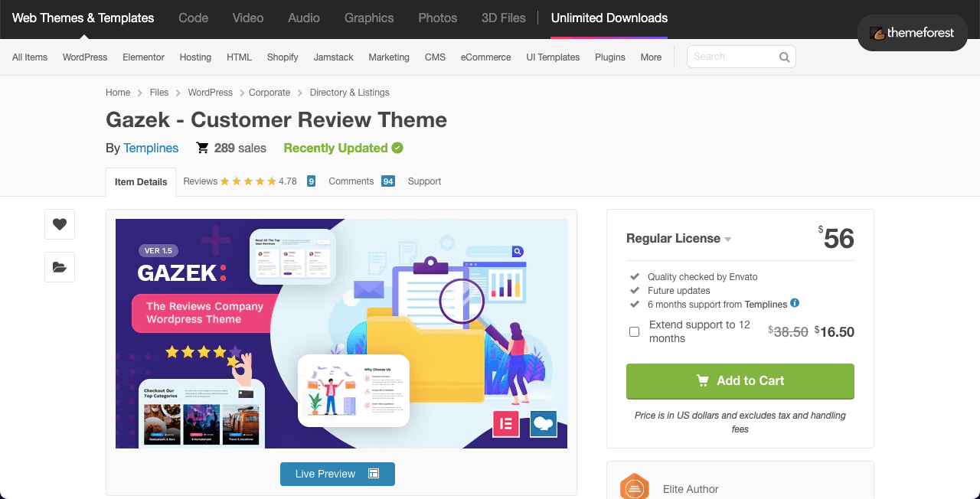Select the HTML category
The width and height of the screenshot is (980, 499).
[239, 57]
